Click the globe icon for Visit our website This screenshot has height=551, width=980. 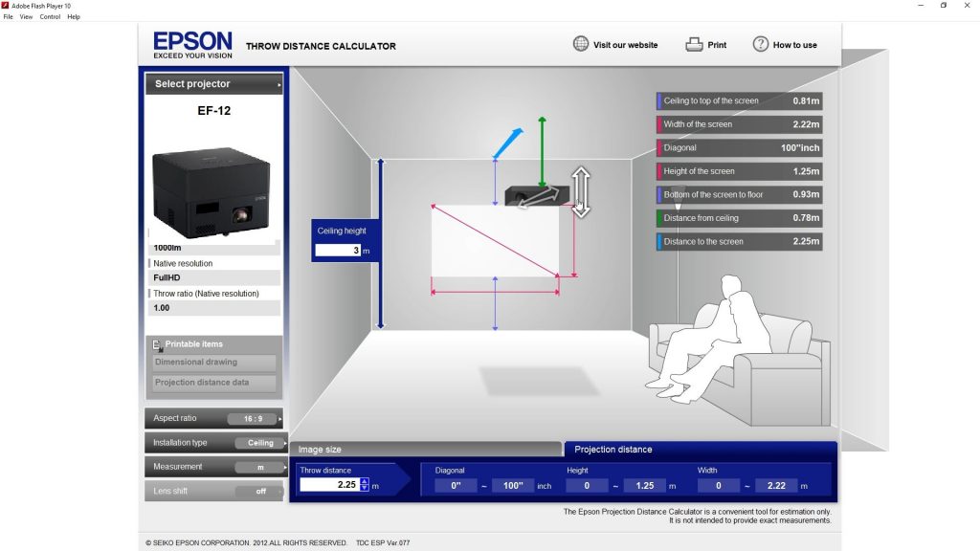581,44
